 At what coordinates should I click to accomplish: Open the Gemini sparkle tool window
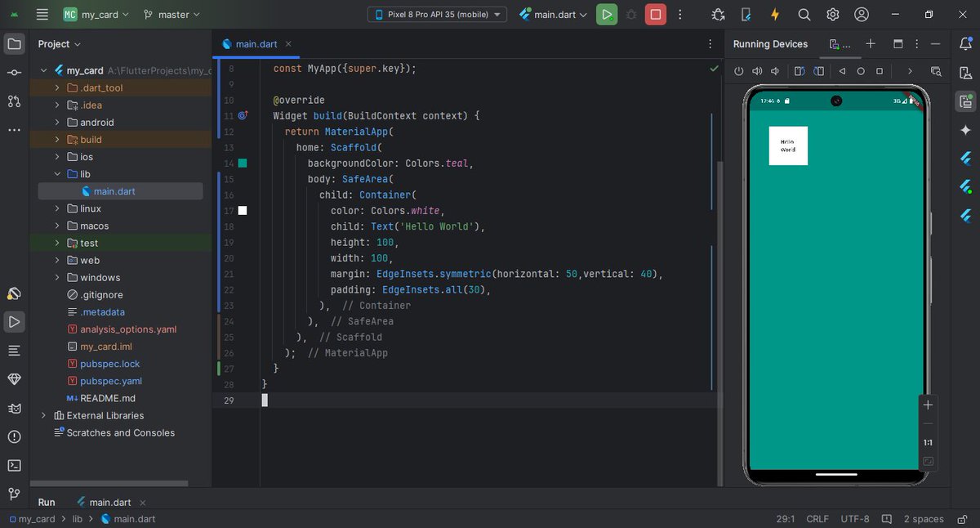tap(966, 130)
